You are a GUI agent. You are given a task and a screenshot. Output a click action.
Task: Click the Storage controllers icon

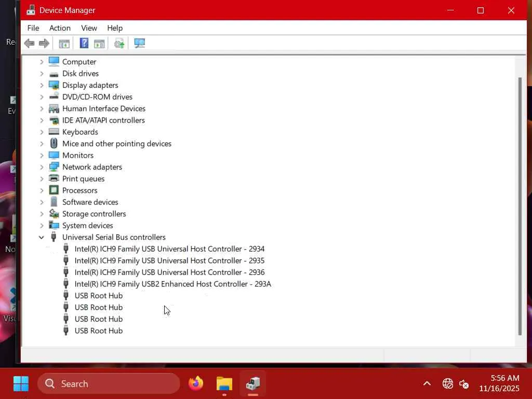tap(54, 214)
